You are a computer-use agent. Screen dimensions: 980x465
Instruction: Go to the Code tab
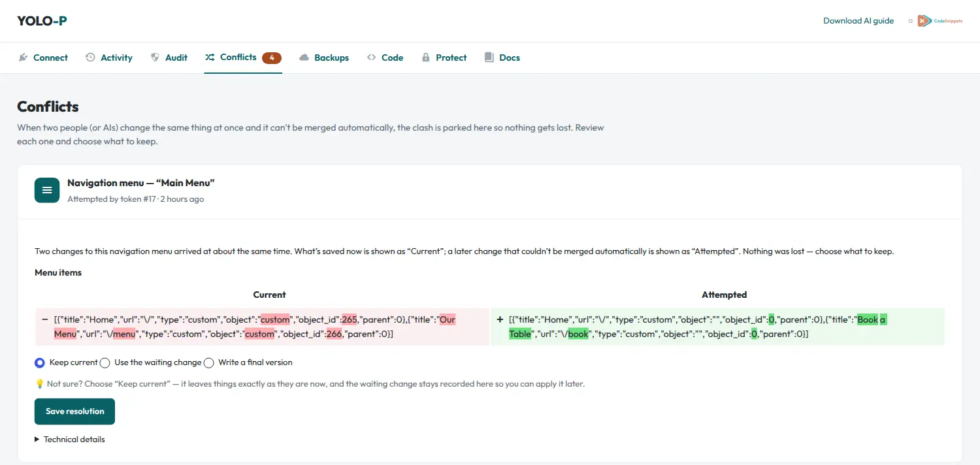coord(385,57)
